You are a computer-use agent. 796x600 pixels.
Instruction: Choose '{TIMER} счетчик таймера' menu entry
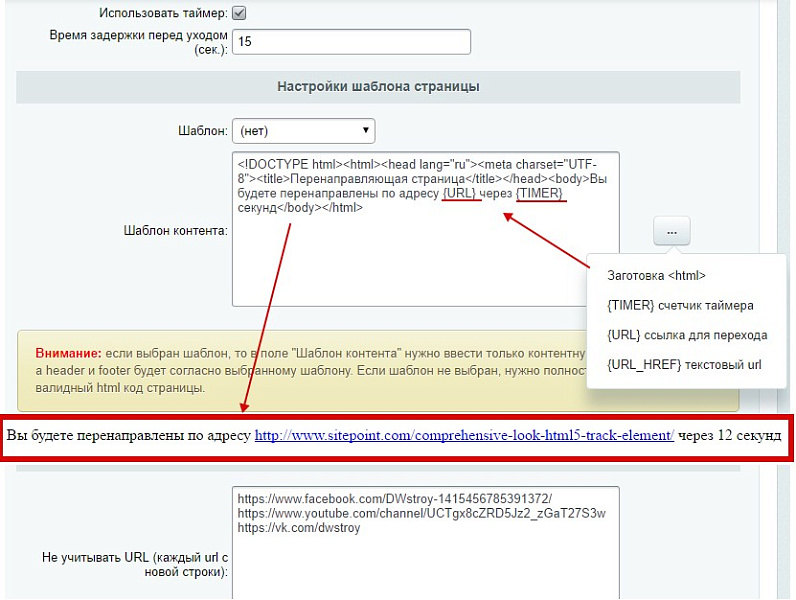[x=680, y=306]
